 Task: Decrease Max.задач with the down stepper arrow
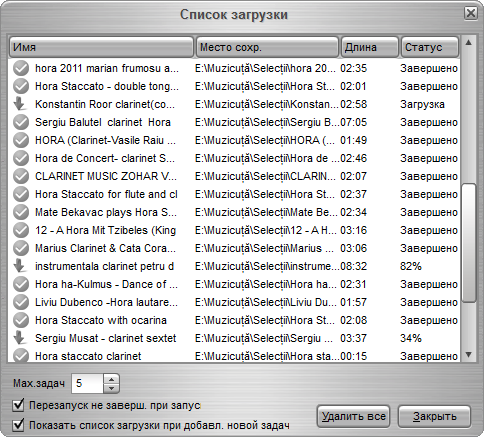click(111, 388)
